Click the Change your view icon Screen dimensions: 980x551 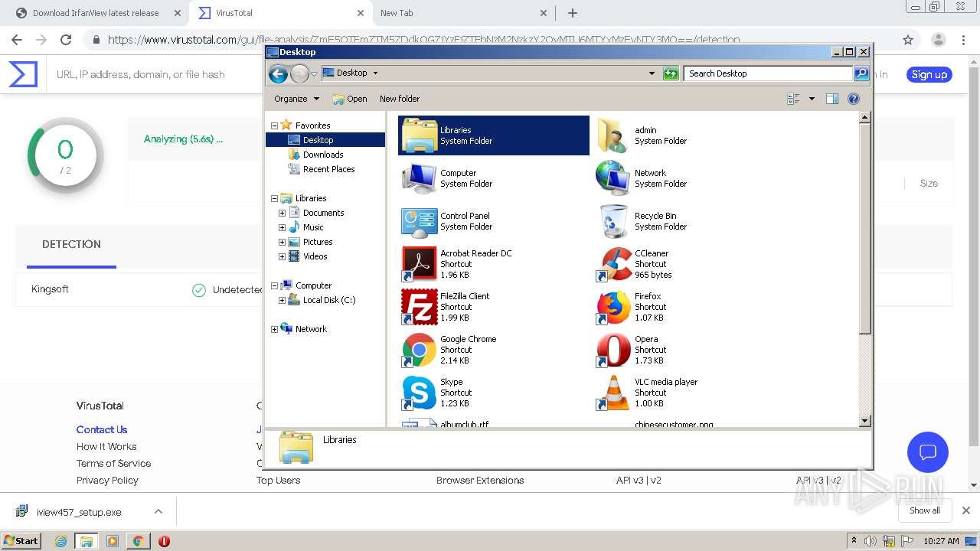(x=793, y=99)
